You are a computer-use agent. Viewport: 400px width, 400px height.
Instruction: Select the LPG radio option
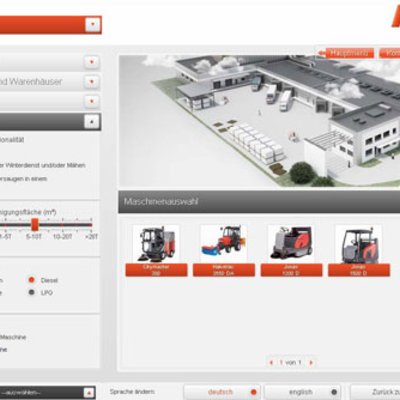coord(32,292)
